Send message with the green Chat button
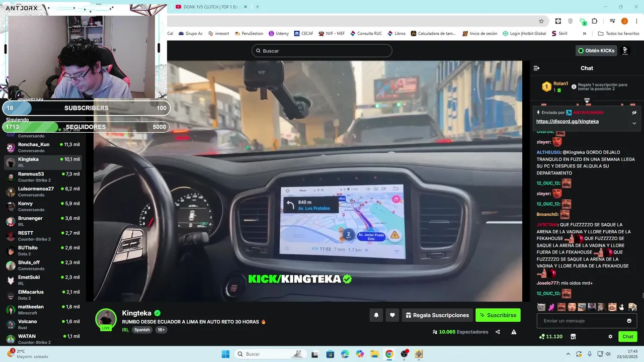 click(x=628, y=336)
